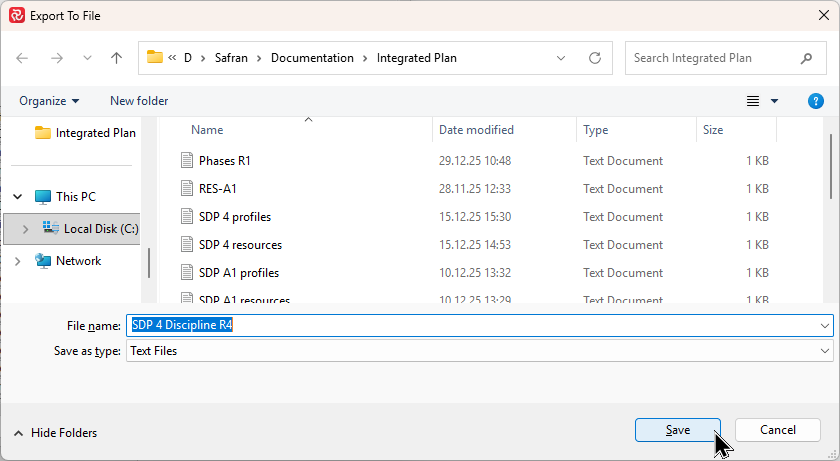
Task: Click the Phases R1 document icon
Action: click(x=187, y=160)
